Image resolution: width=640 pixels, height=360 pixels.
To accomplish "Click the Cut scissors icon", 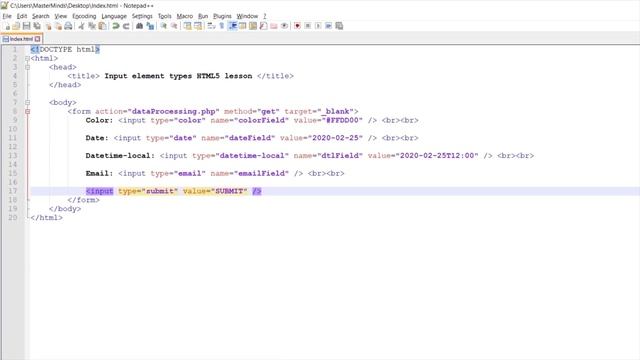I will 82,26.
